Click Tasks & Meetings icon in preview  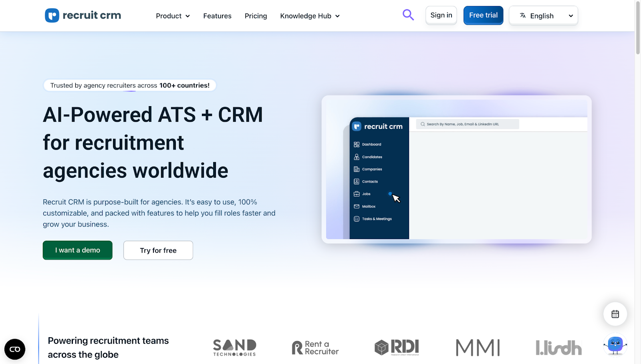357,219
